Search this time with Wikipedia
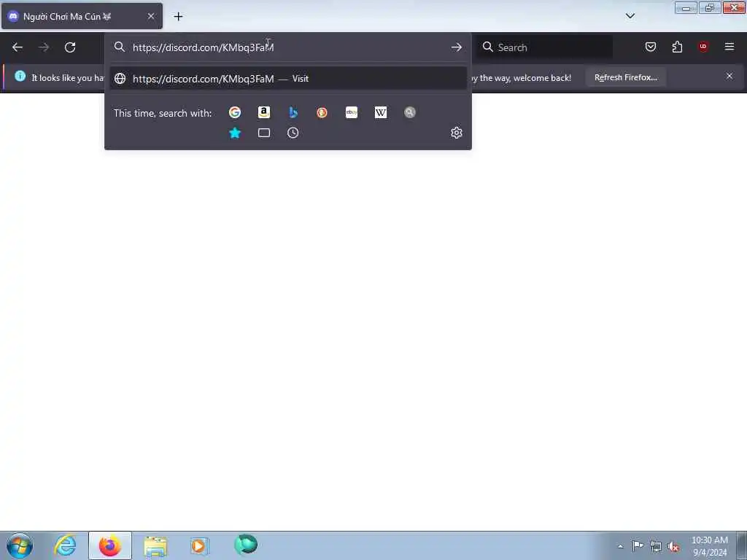 381,112
